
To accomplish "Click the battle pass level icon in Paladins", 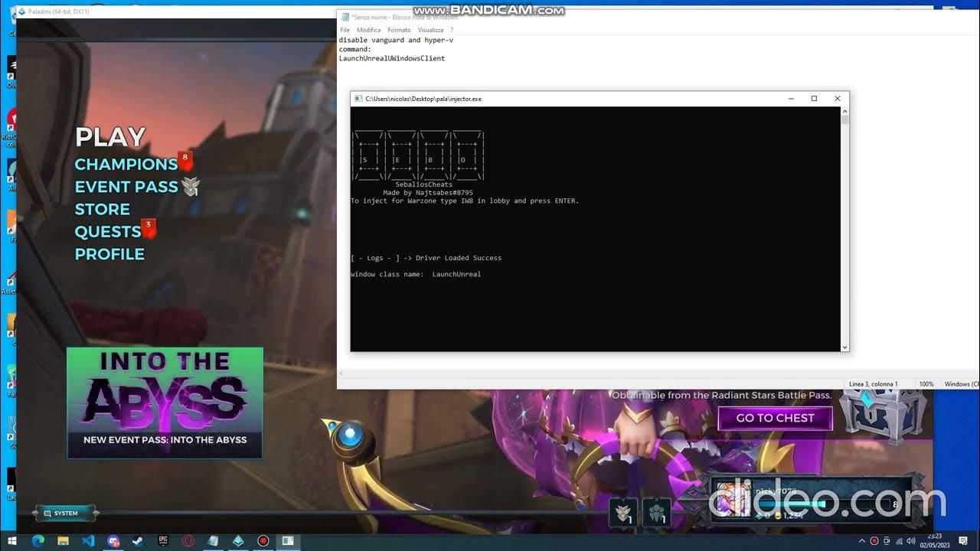I will tap(624, 513).
